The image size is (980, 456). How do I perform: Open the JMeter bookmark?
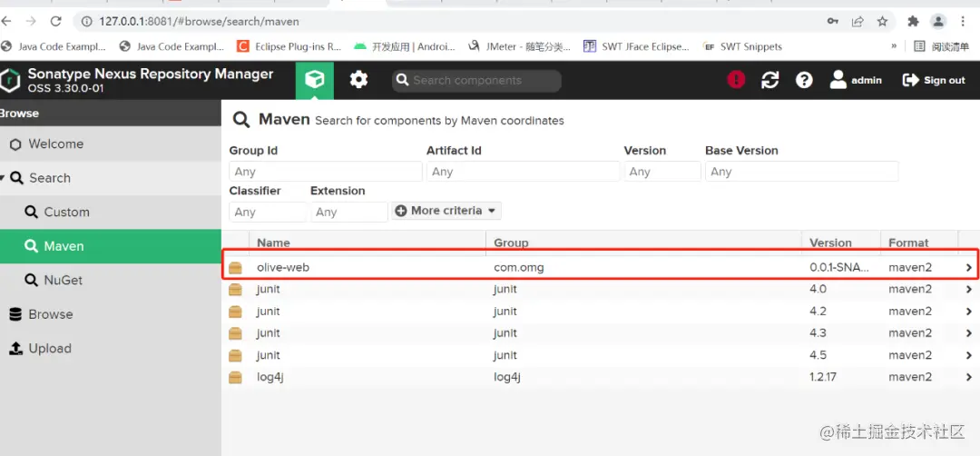coord(519,46)
